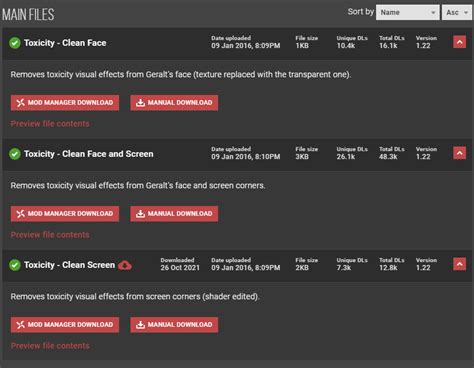Collapse the Toxicity - Clean Screen file entry

click(459, 264)
